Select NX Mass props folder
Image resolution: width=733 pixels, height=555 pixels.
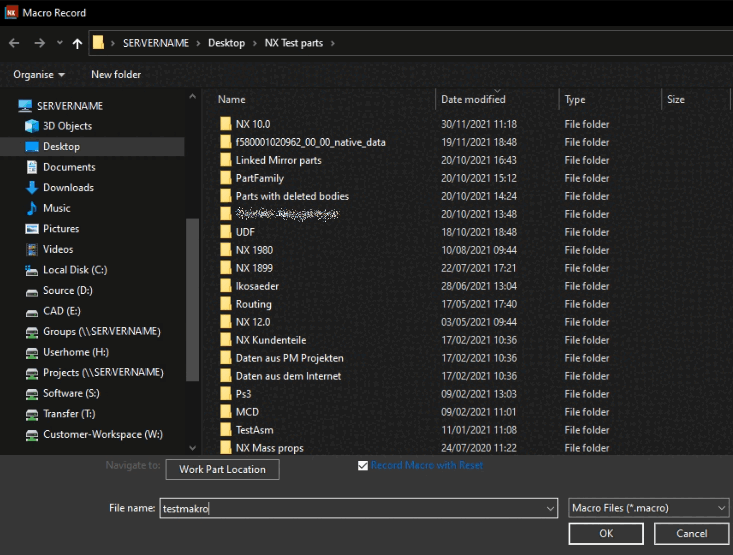pos(262,448)
